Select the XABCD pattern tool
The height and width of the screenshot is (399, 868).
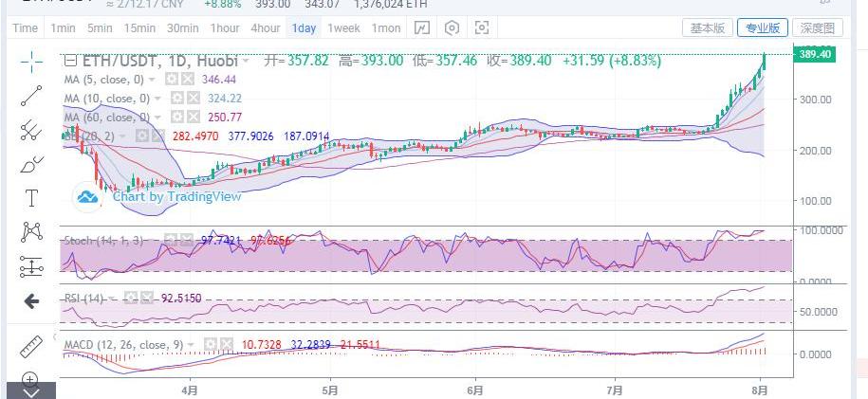tap(31, 231)
